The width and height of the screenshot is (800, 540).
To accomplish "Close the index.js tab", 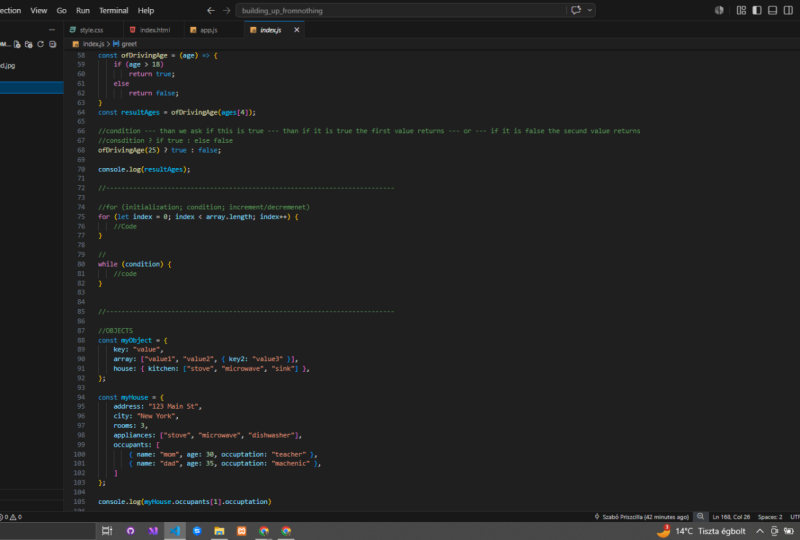I will point(296,30).
